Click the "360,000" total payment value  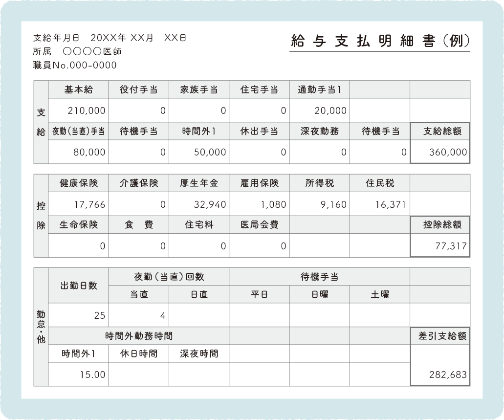click(448, 152)
